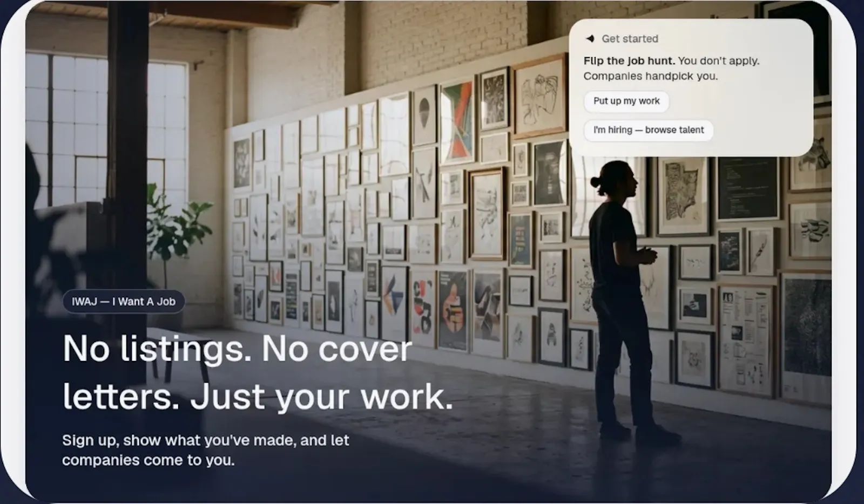
Task: Click the "Flip the job hunt." text
Action: [x=629, y=61]
